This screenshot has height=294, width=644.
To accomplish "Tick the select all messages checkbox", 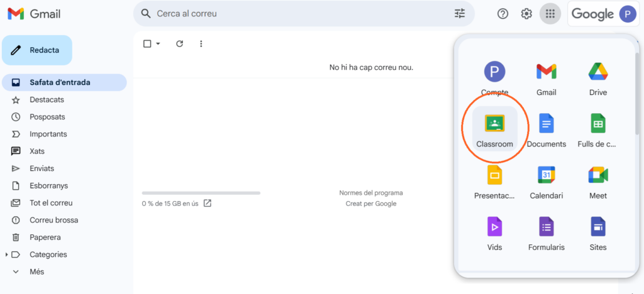I will pos(147,44).
